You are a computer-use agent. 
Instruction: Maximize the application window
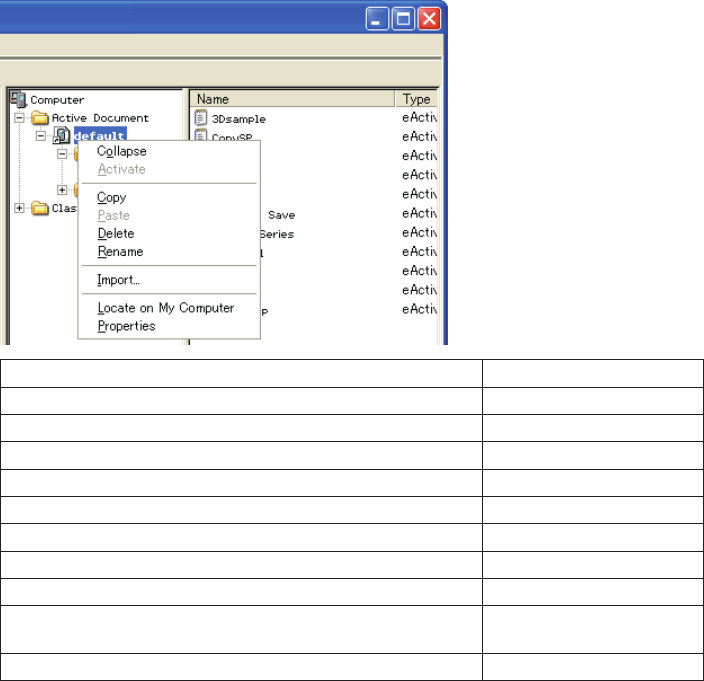403,19
